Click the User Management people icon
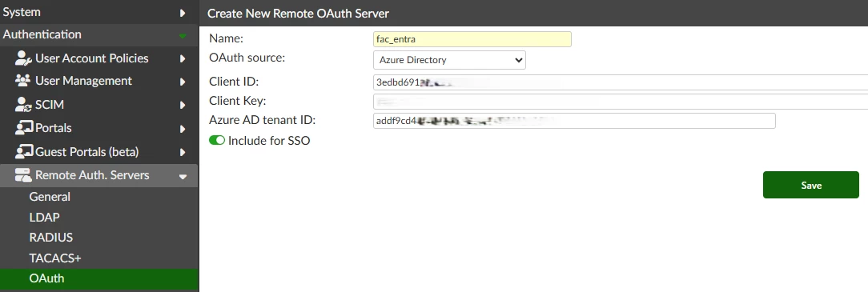This screenshot has height=292, width=868. pyautogui.click(x=22, y=81)
